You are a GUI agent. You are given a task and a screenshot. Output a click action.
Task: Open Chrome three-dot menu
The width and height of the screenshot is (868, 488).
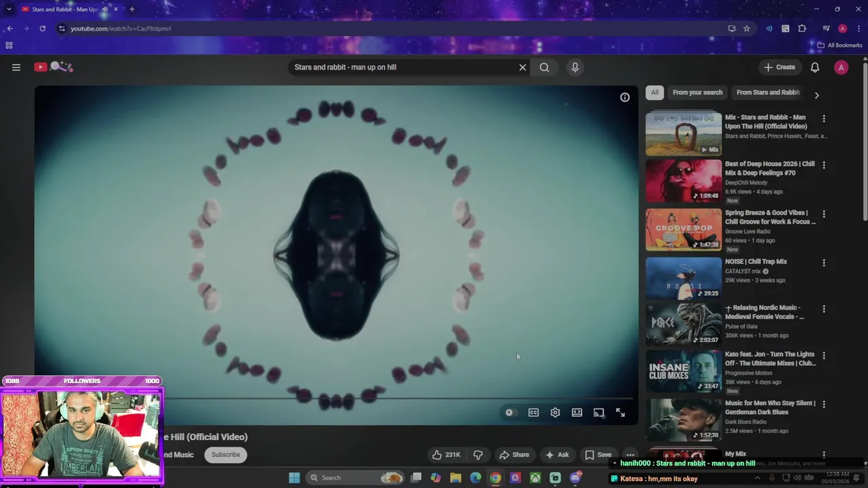(859, 28)
